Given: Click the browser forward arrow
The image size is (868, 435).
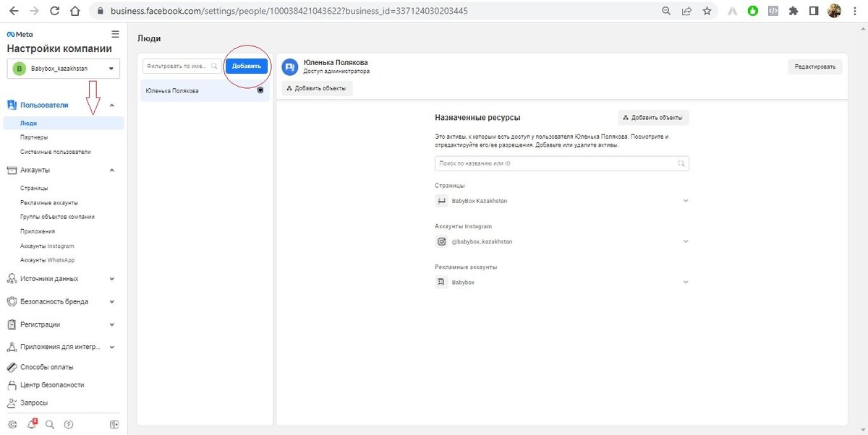Looking at the screenshot, I should pos(35,12).
